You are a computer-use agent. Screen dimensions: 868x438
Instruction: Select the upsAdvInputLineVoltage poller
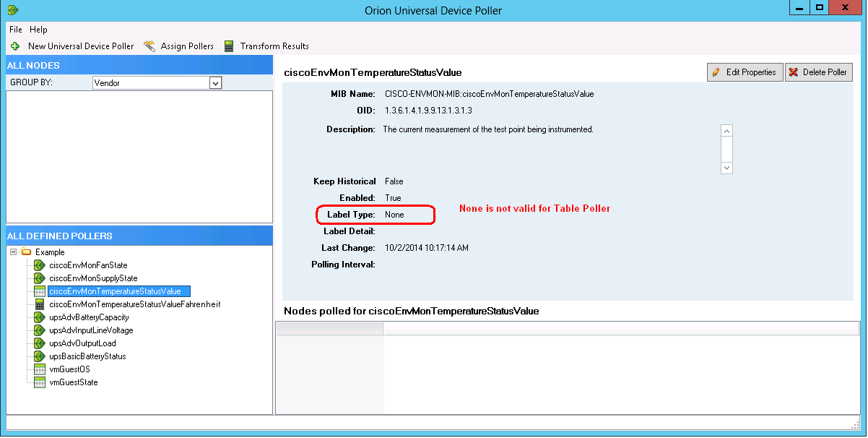[91, 330]
